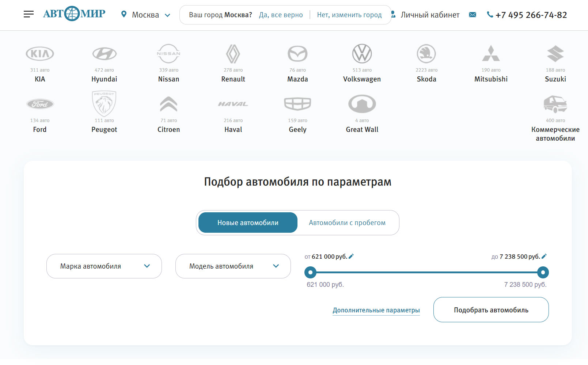
Task: Click the 'Skoda' brand name text
Action: point(426,79)
